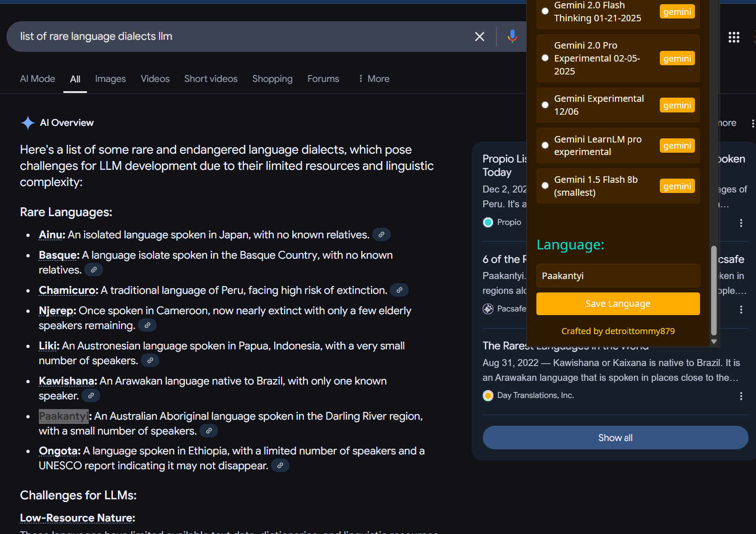This screenshot has height=534, width=756.
Task: Open the source link icon after Njerep entry
Action: click(x=148, y=325)
